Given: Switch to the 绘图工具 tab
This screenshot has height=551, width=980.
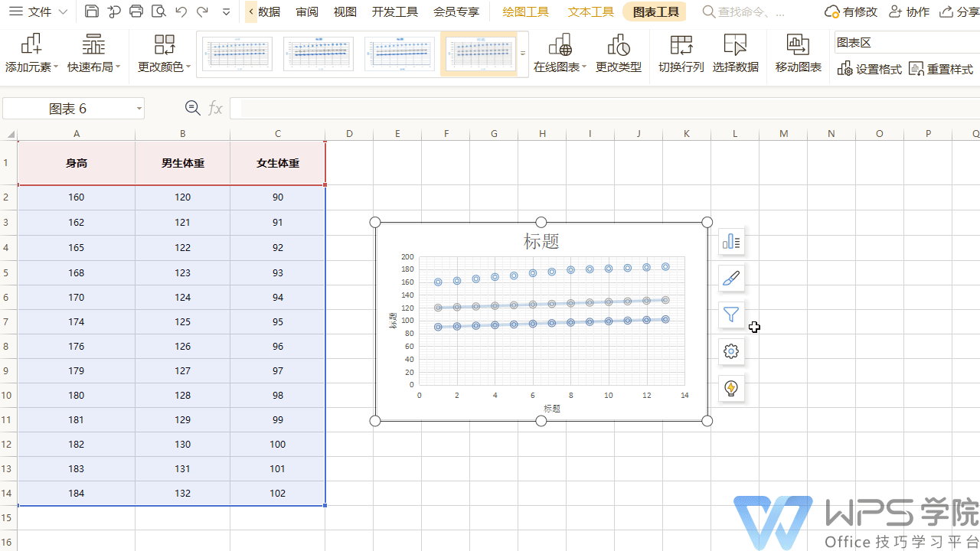Looking at the screenshot, I should (x=526, y=11).
